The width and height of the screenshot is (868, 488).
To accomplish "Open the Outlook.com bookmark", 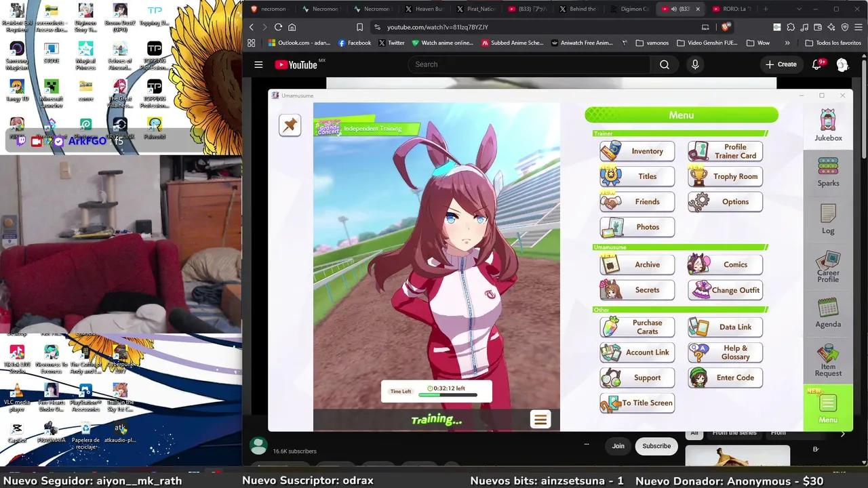I will pos(299,43).
